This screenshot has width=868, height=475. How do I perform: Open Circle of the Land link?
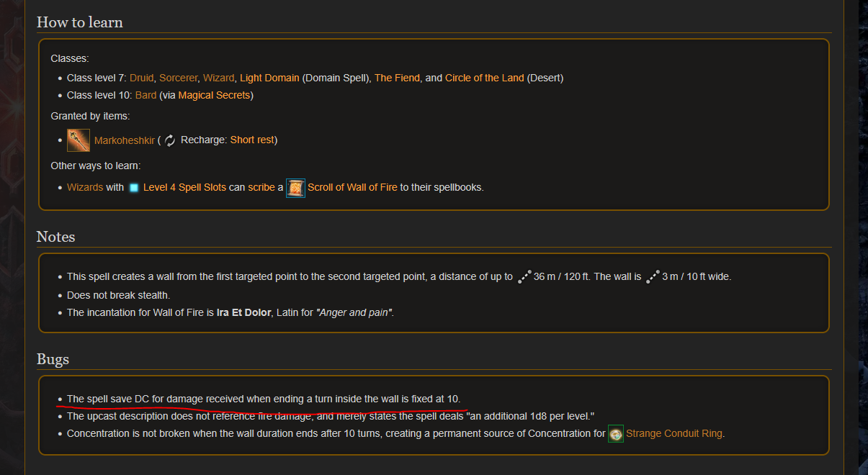485,78
